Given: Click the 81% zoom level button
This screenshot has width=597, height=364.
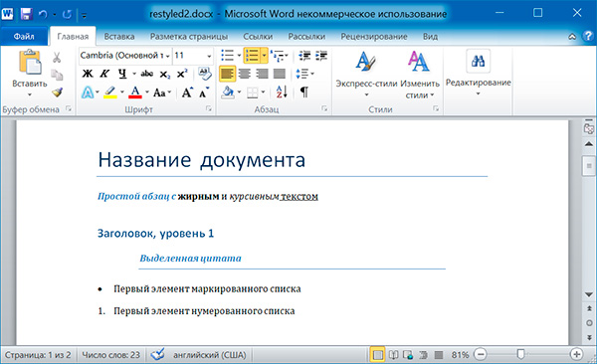Looking at the screenshot, I should click(460, 355).
